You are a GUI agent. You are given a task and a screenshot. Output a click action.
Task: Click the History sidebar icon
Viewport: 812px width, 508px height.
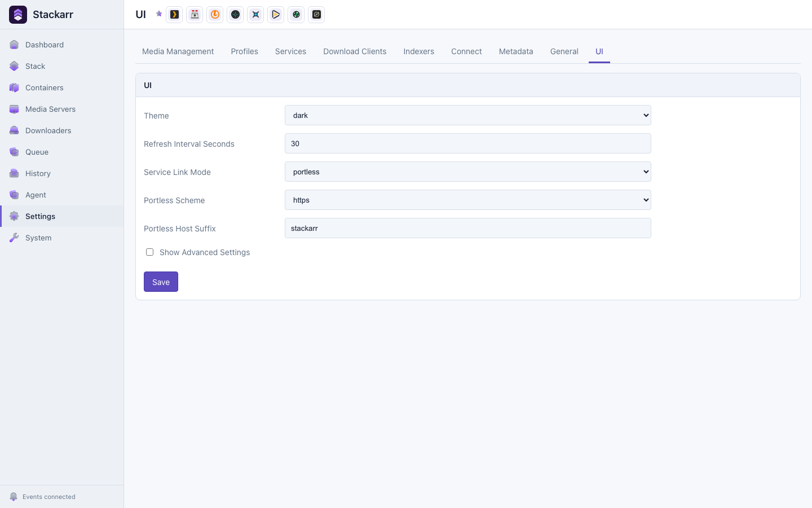(14, 173)
